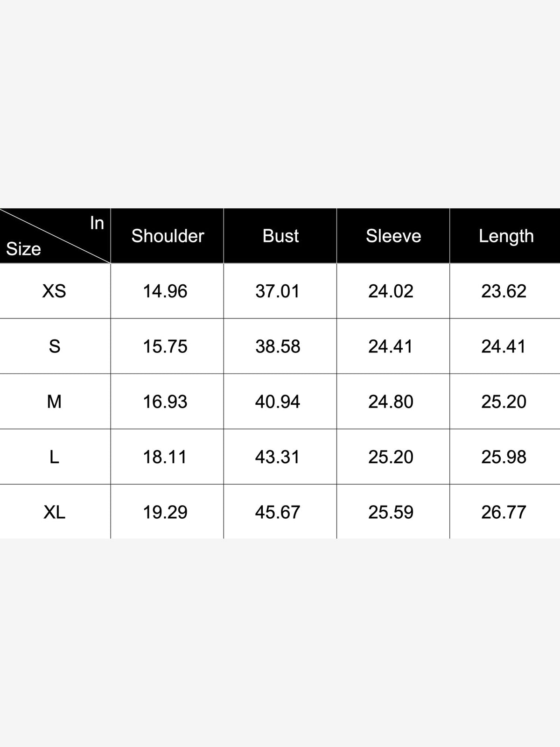
Task: Click the XL length value 26.77
Action: click(x=504, y=512)
